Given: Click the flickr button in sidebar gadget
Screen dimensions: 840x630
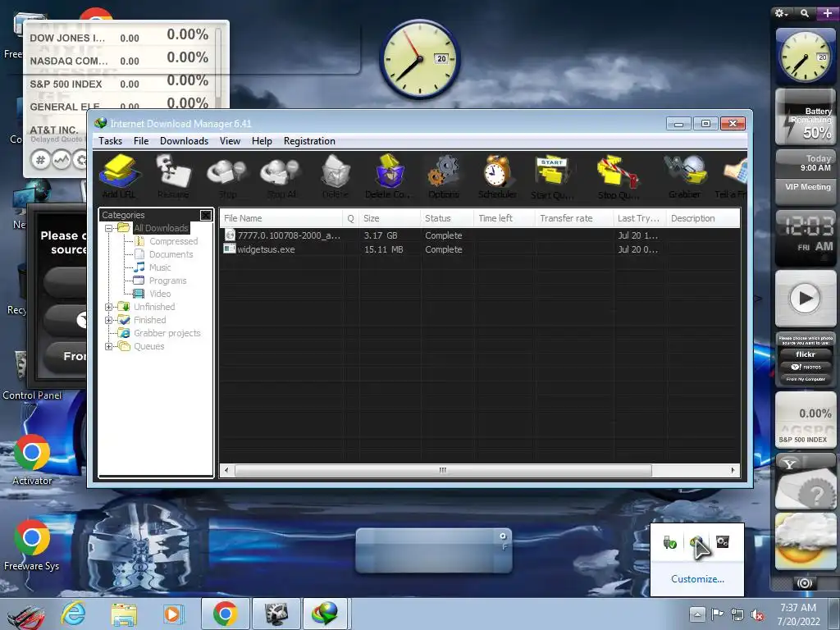Looking at the screenshot, I should (x=806, y=354).
